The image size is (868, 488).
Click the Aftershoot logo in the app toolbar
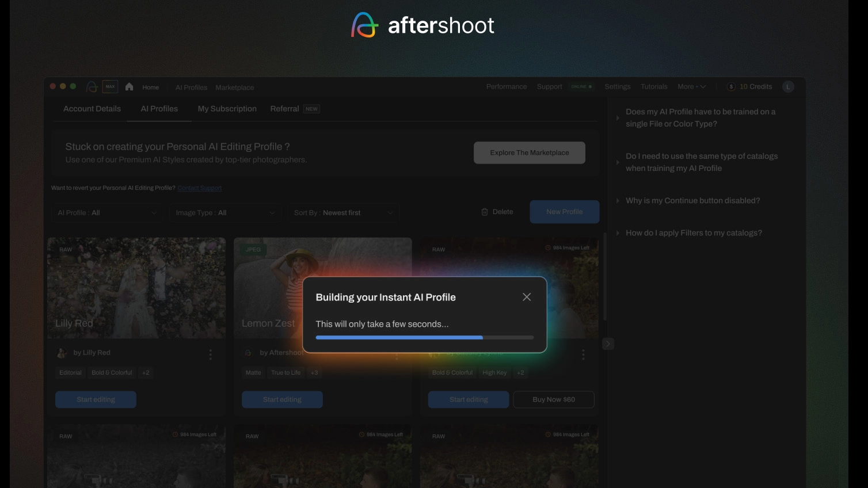(x=92, y=87)
